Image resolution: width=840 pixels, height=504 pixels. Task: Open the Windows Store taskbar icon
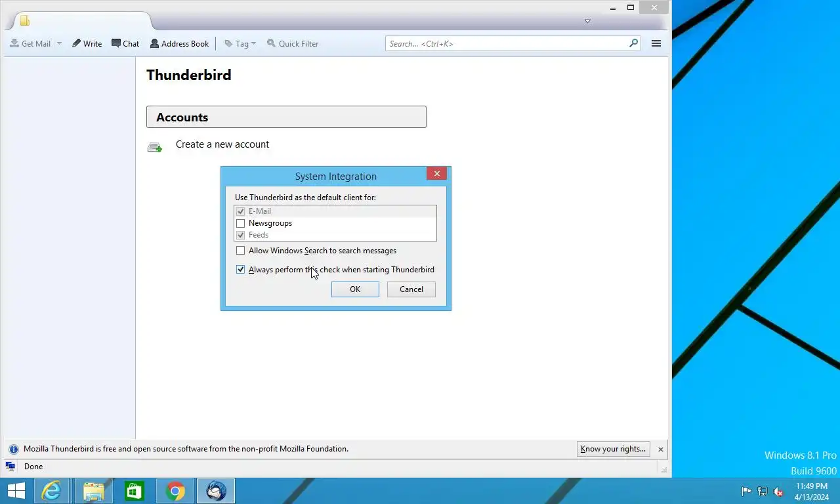[135, 491]
